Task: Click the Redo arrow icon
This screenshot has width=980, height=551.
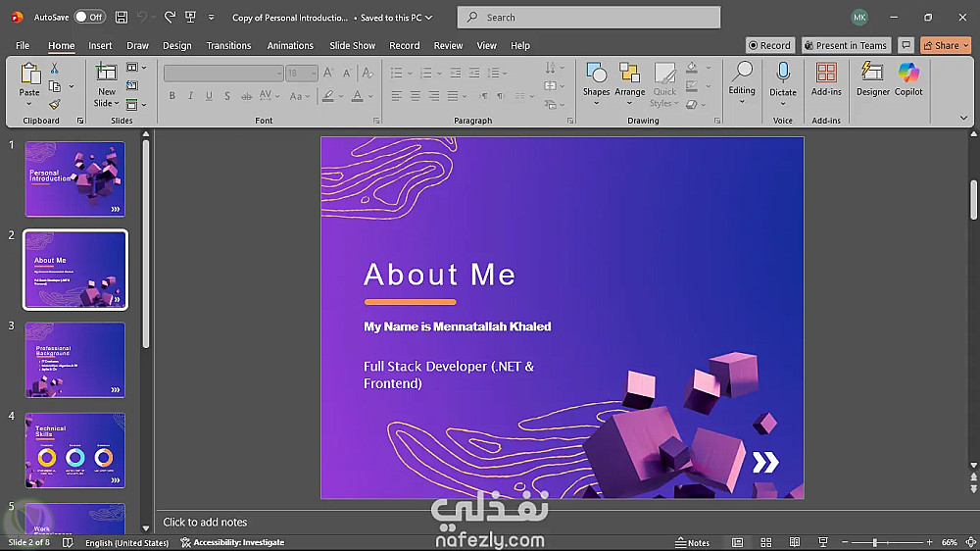Action: tap(170, 18)
